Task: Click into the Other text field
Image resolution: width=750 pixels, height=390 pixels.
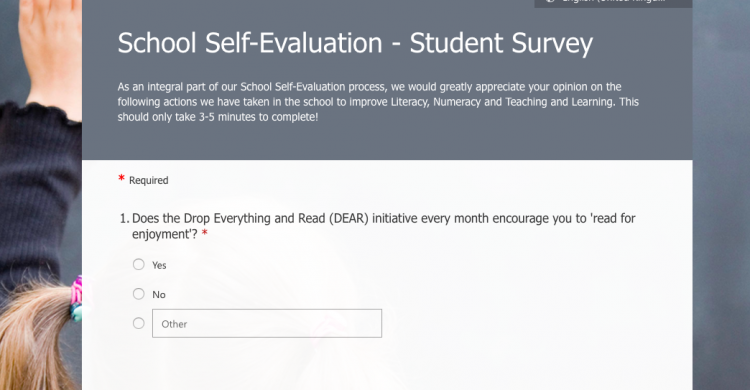Action: (267, 323)
